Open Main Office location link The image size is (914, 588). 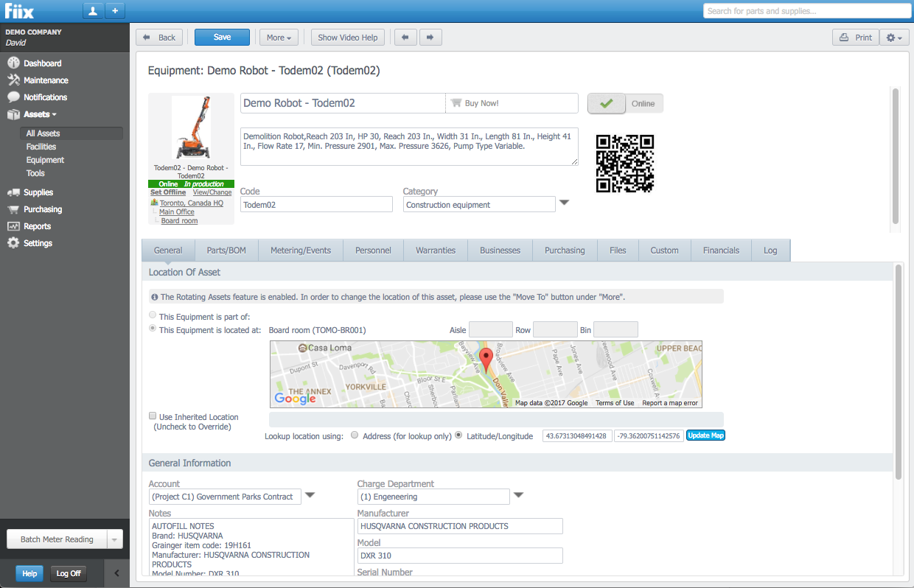[177, 211]
